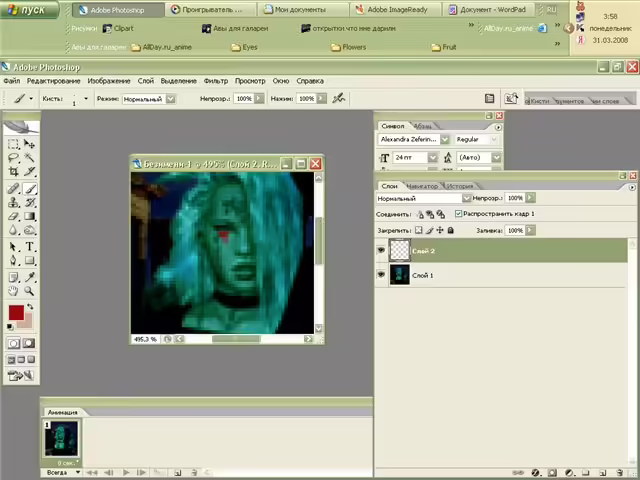The image size is (640, 480).
Task: Activate the Eraser tool
Action: [13, 216]
